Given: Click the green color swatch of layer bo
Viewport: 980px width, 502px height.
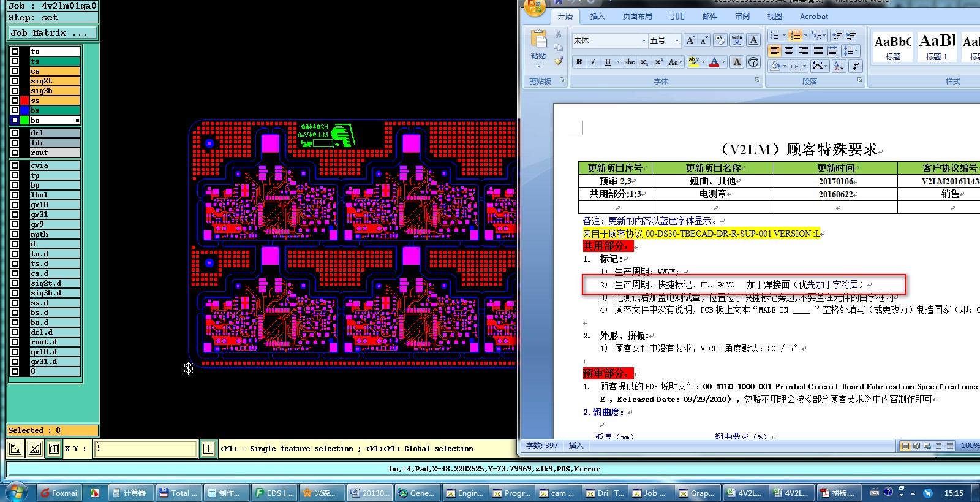Looking at the screenshot, I should pyautogui.click(x=24, y=120).
